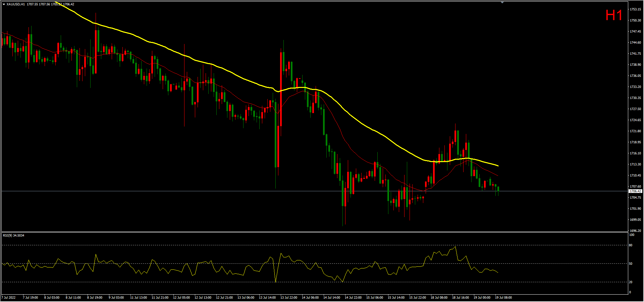The image size is (644, 302).
Task: Click the 12 Jul 13:00 time label
Action: tap(203, 298)
